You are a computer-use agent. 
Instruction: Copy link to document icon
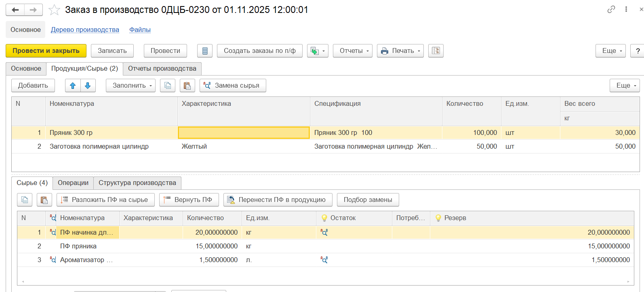pyautogui.click(x=611, y=9)
